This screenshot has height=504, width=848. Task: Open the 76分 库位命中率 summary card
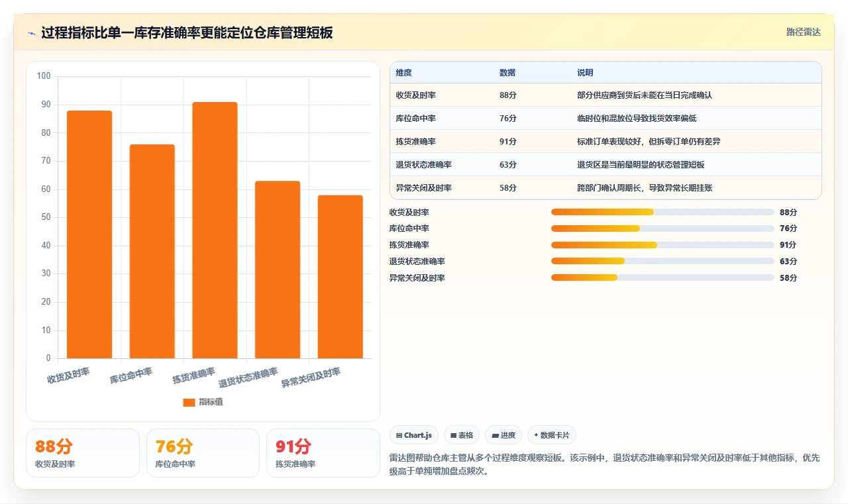(203, 453)
